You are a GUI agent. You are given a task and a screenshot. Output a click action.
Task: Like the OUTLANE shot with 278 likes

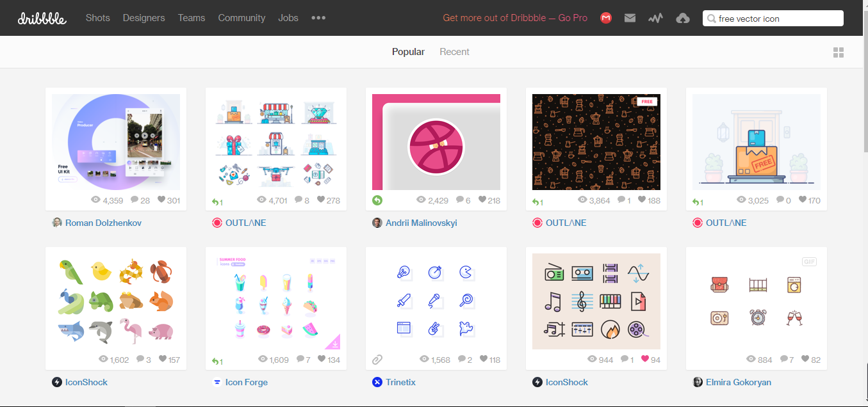(x=321, y=200)
